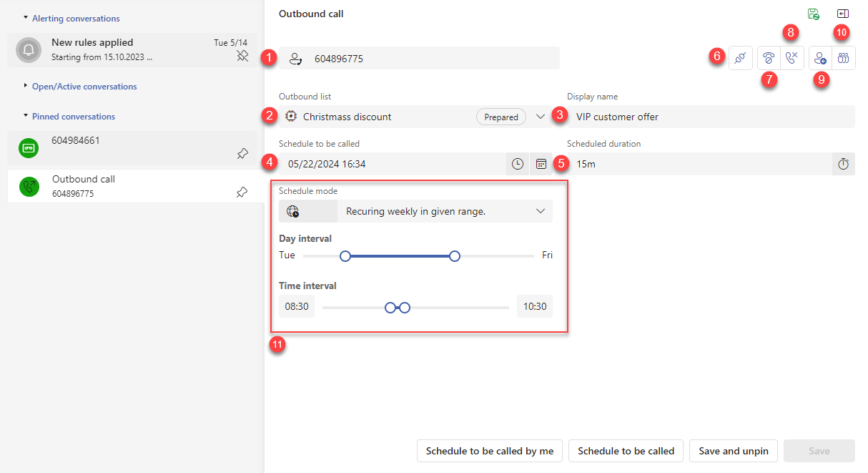The width and height of the screenshot is (868, 473).
Task: Toggle the pin on conversation 604984661
Action: point(242,153)
